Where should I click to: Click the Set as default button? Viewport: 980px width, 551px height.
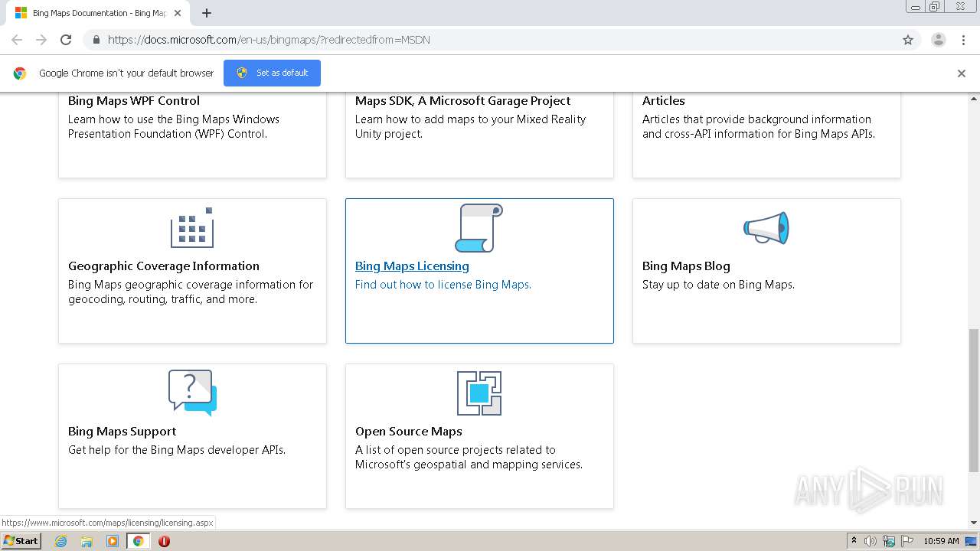tap(272, 73)
